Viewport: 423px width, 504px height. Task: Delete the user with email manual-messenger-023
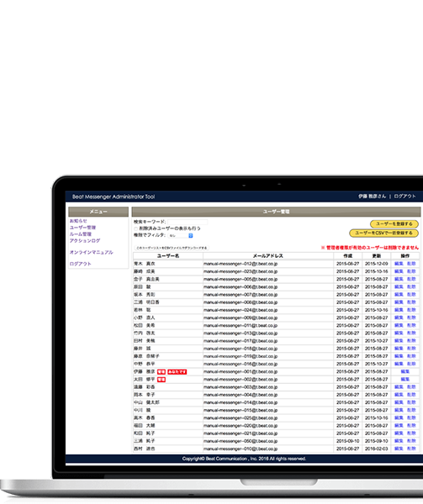(x=411, y=271)
